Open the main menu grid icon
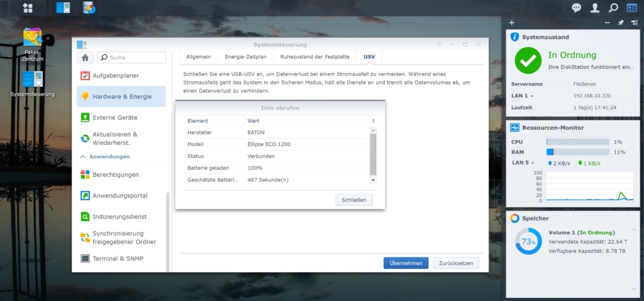The image size is (644, 301). [28, 8]
